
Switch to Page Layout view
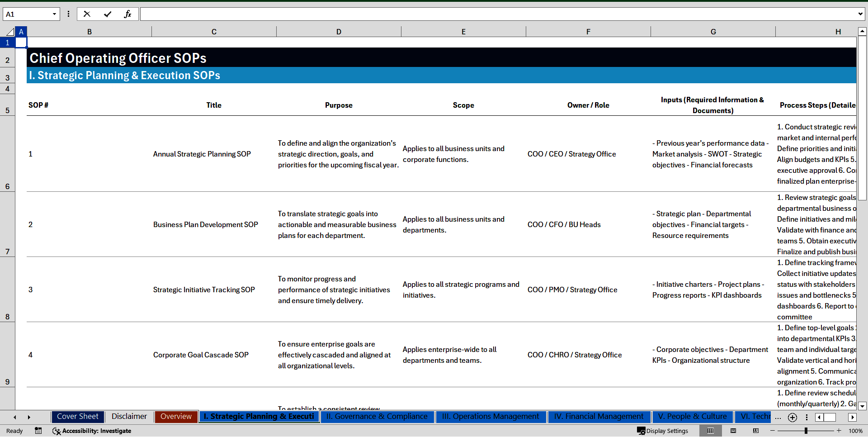tap(733, 431)
